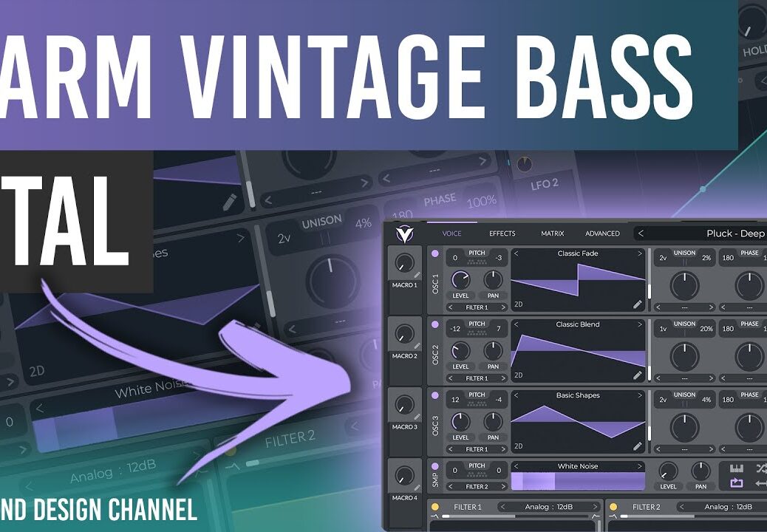Toggle the FILTER 2 yellow power dot
Screen dimensions: 767x532
613,507
